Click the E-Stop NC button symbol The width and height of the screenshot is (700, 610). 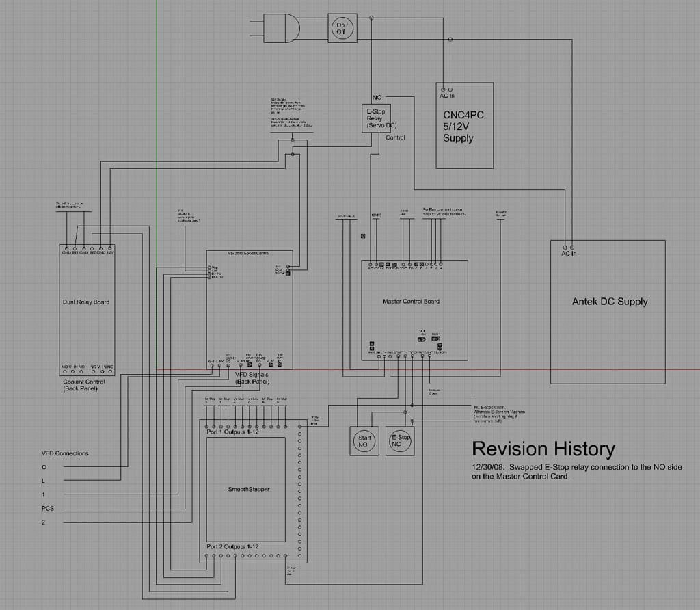(x=399, y=441)
